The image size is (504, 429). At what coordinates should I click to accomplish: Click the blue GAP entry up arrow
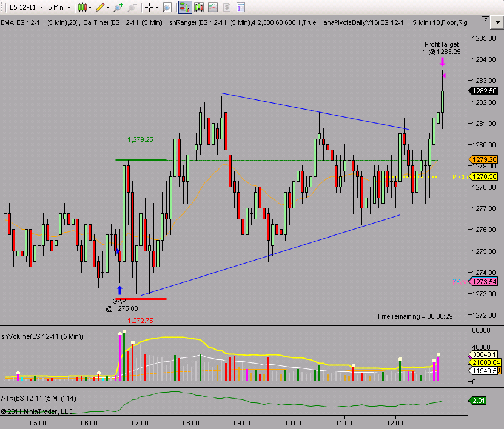coord(119,290)
